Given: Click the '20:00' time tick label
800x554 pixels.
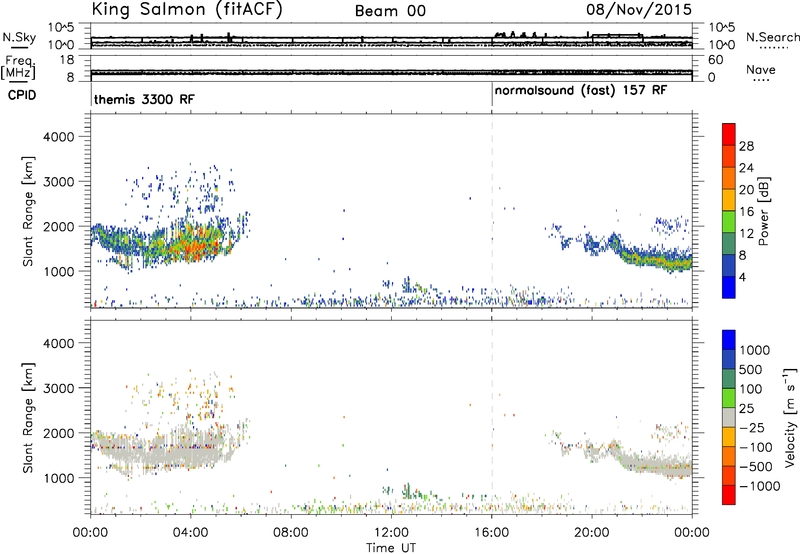Looking at the screenshot, I should (592, 533).
